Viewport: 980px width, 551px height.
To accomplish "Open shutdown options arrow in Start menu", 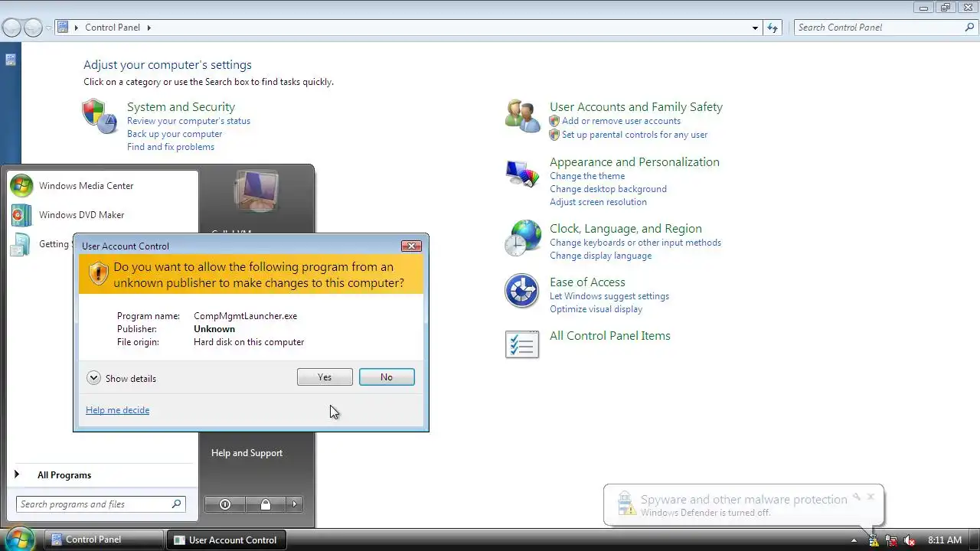I will coord(294,504).
